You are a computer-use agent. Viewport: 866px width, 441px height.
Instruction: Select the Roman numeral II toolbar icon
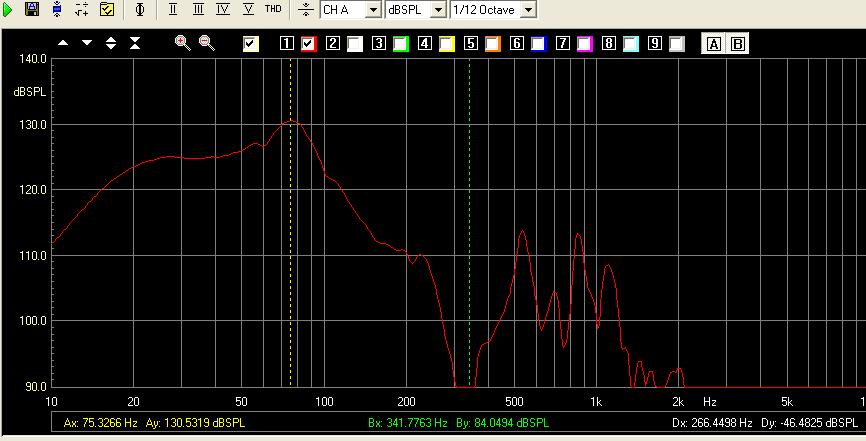coord(174,9)
